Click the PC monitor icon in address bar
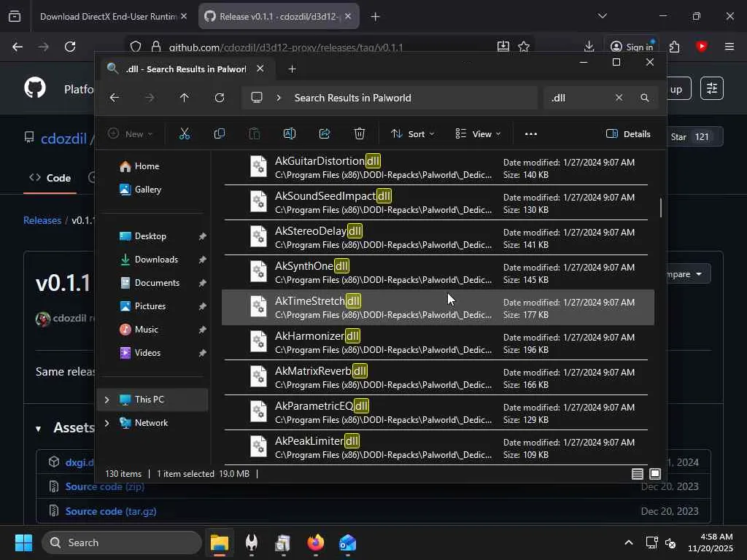 [257, 98]
